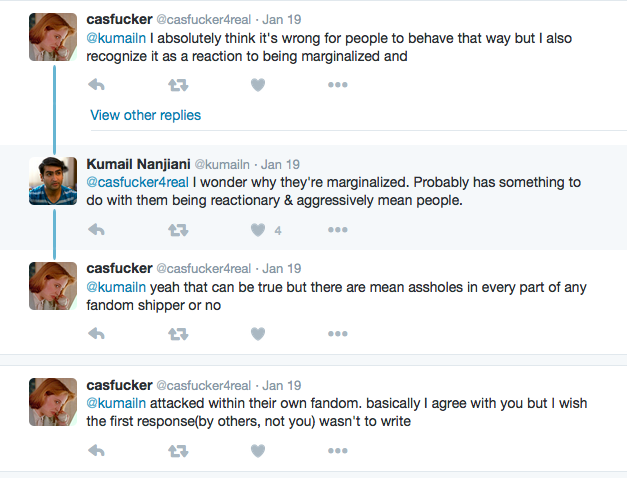Open Kumail Nanjiani's profile name link
Image resolution: width=627 pixels, height=478 pixels.
(x=138, y=164)
